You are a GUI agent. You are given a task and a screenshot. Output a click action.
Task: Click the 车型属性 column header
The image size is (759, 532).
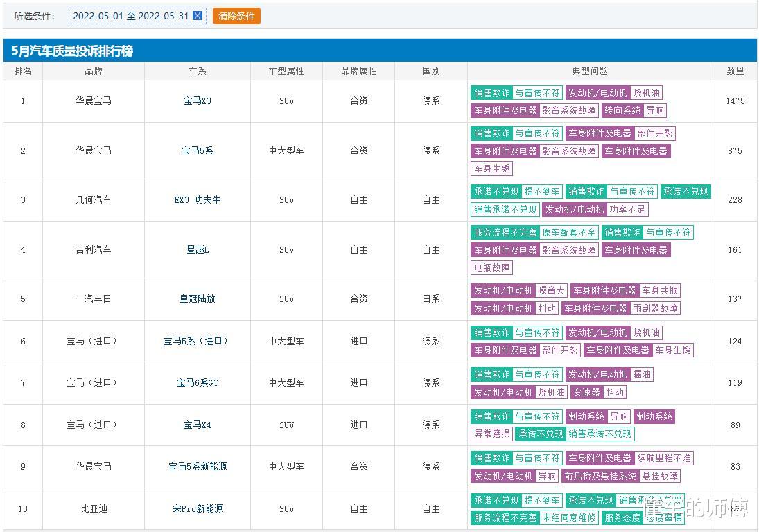[286, 71]
